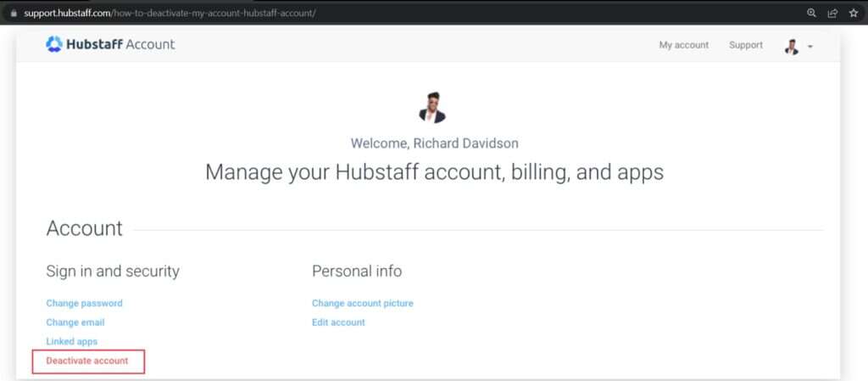Screen dimensions: 868x381
Task: Bookmark this page with the star icon
Action: point(854,14)
